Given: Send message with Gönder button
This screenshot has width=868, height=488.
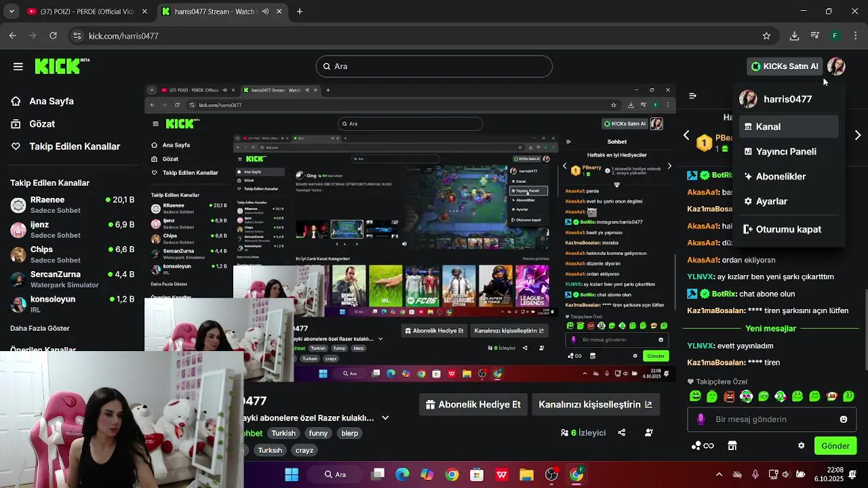Looking at the screenshot, I should (835, 445).
